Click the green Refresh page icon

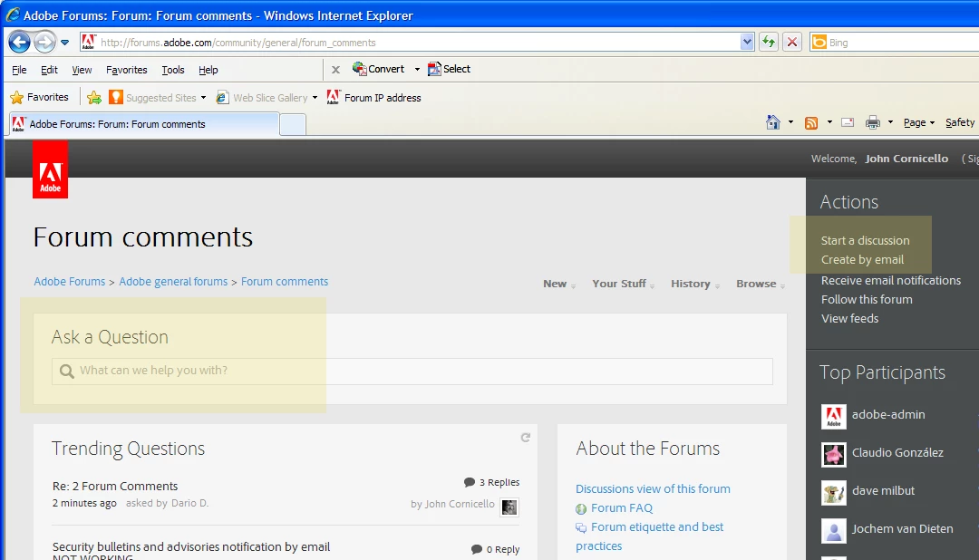click(x=769, y=43)
